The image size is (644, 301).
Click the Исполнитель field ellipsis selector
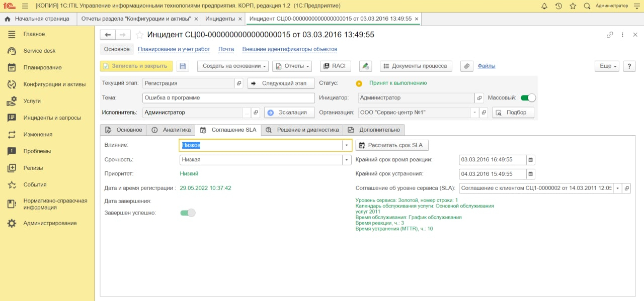pos(247,113)
